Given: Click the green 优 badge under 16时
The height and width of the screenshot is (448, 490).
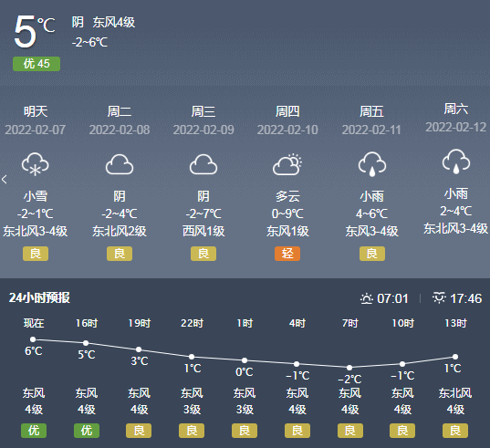Looking at the screenshot, I should [87, 431].
